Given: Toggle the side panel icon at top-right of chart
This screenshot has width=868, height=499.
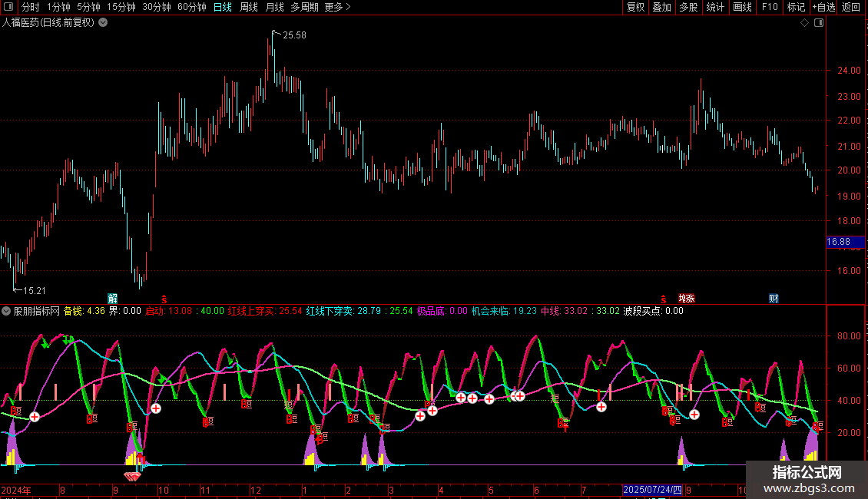Looking at the screenshot, I should 818,23.
